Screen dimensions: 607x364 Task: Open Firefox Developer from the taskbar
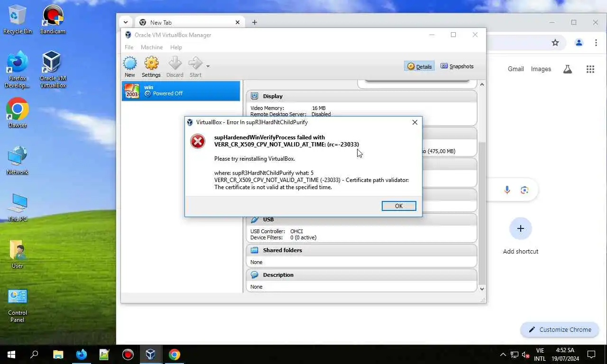[81, 355]
